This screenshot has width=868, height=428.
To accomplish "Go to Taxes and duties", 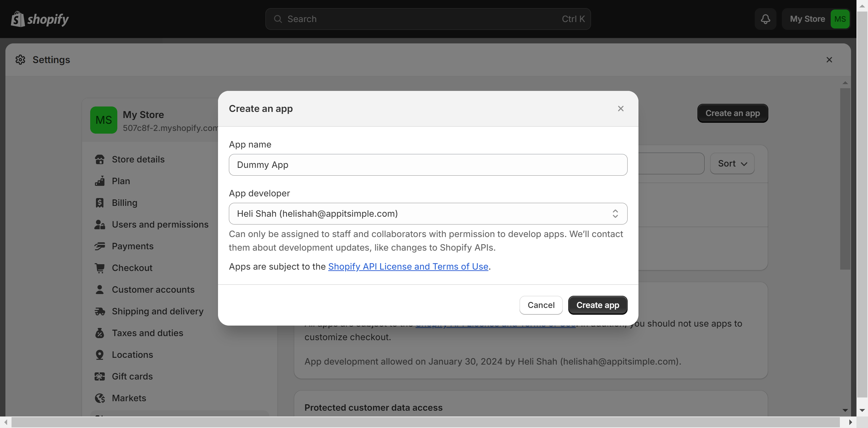I will click(x=147, y=333).
